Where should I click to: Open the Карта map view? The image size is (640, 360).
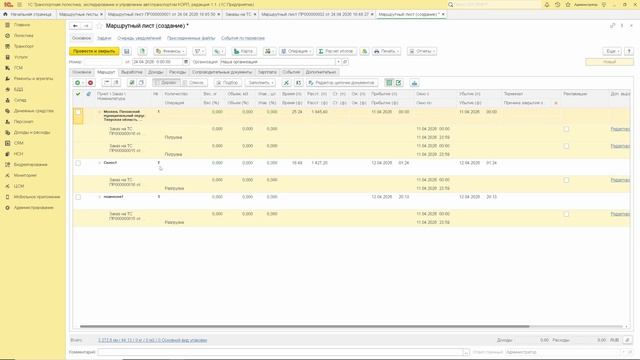pos(244,51)
